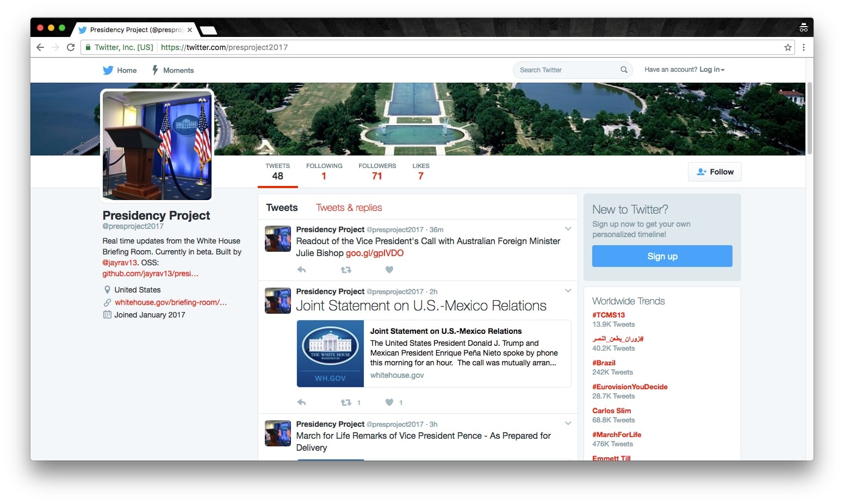Focus the Search Twitter field
844x504 pixels.
click(573, 70)
